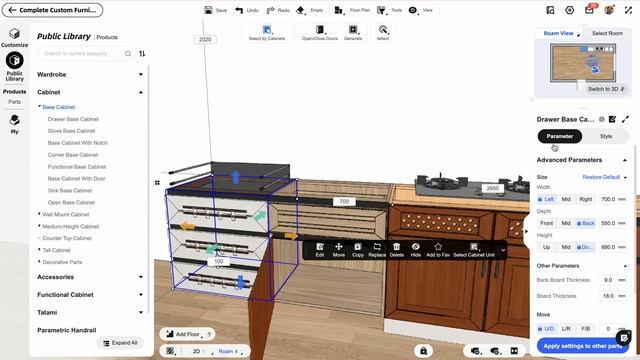This screenshot has width=640, height=360.
Task: Open the Customize sidebar section
Action: coord(14,38)
